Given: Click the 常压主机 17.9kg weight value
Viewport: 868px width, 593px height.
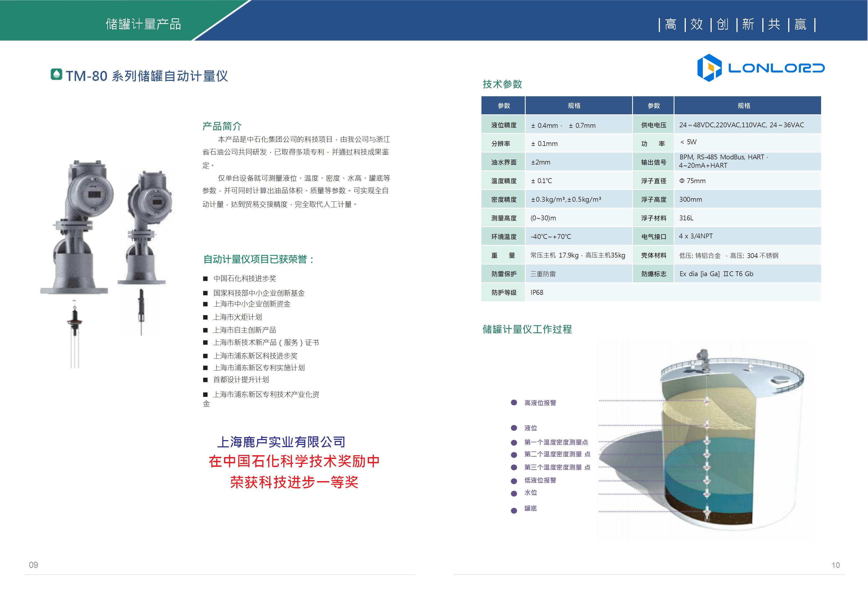Looking at the screenshot, I should click(x=578, y=255).
